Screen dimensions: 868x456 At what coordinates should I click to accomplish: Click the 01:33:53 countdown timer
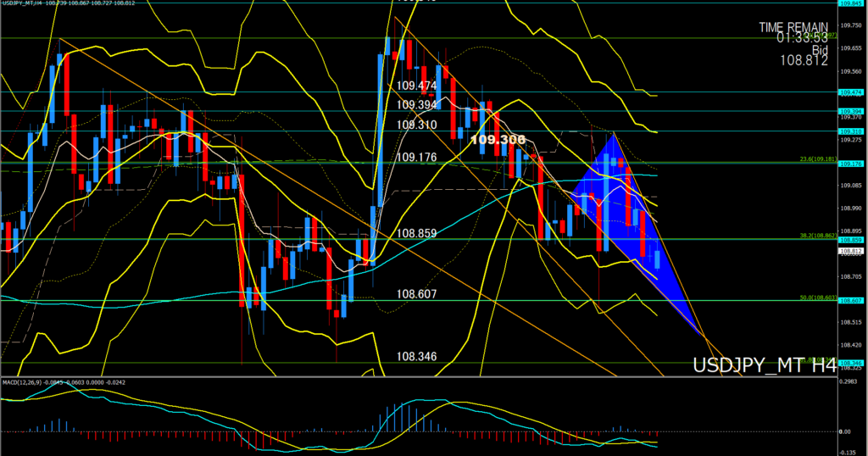pyautogui.click(x=802, y=37)
